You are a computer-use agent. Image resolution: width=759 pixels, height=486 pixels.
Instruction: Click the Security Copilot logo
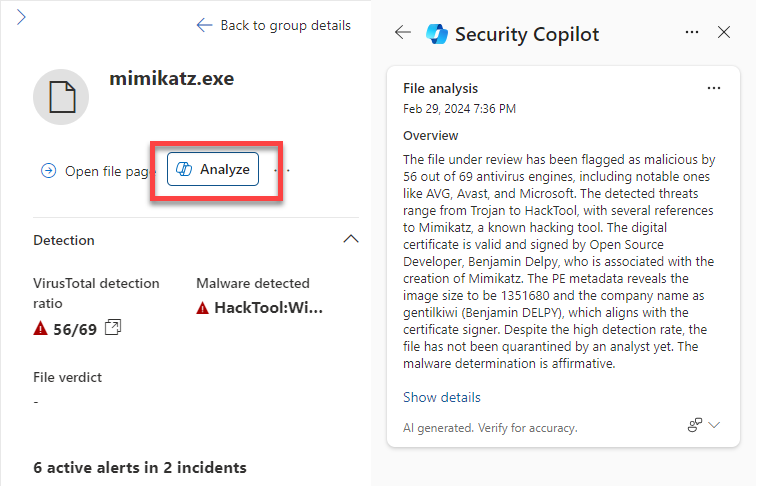(x=436, y=34)
